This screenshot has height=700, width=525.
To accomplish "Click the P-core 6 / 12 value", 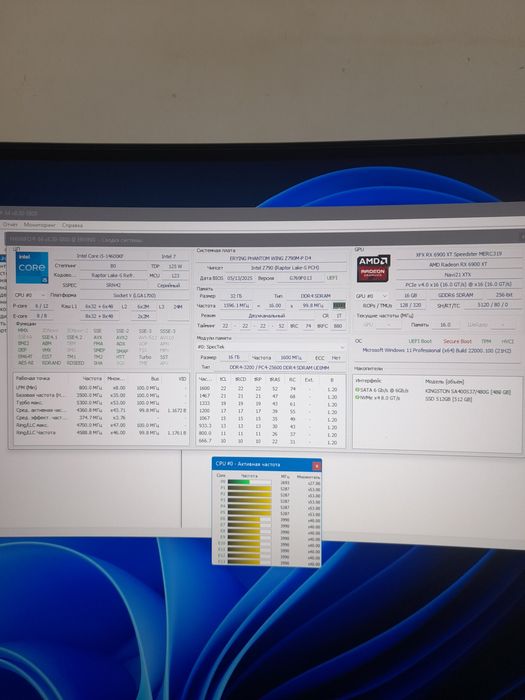I will click(42, 306).
